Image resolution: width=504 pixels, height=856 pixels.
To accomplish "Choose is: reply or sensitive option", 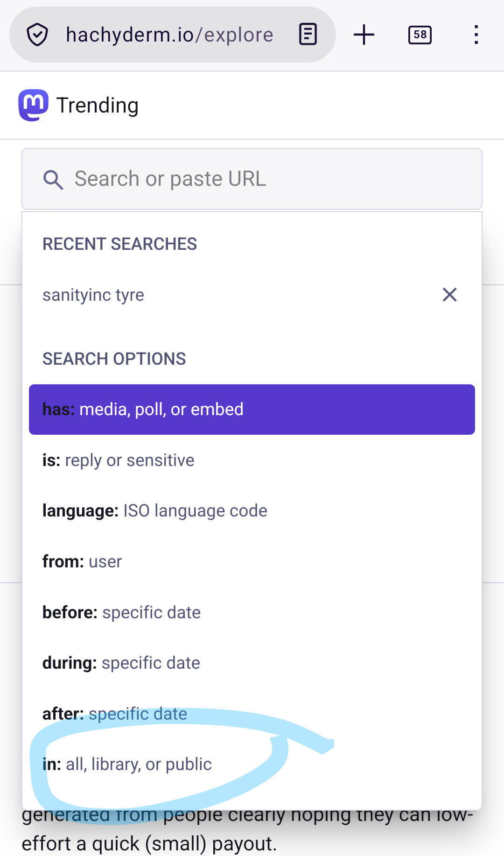I will point(252,460).
